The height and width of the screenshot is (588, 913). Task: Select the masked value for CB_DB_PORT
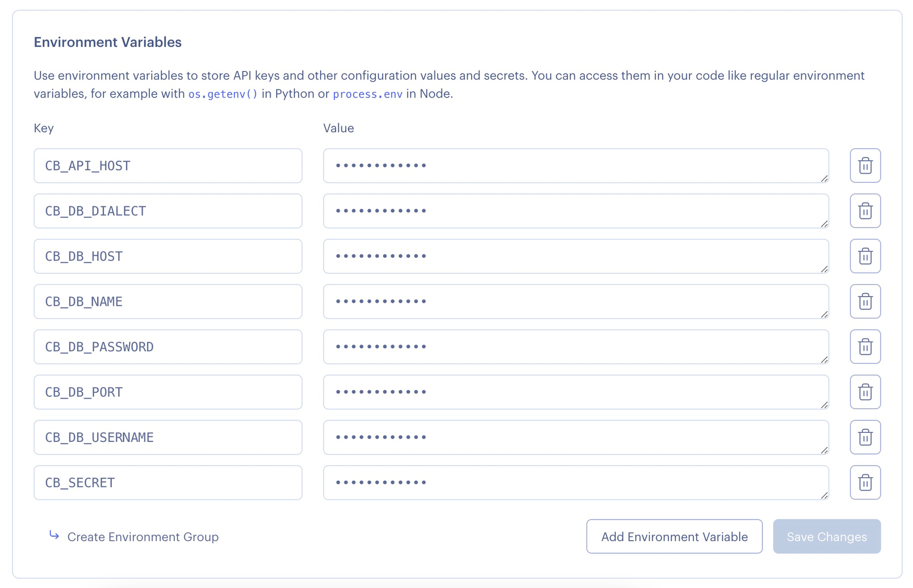tap(575, 392)
